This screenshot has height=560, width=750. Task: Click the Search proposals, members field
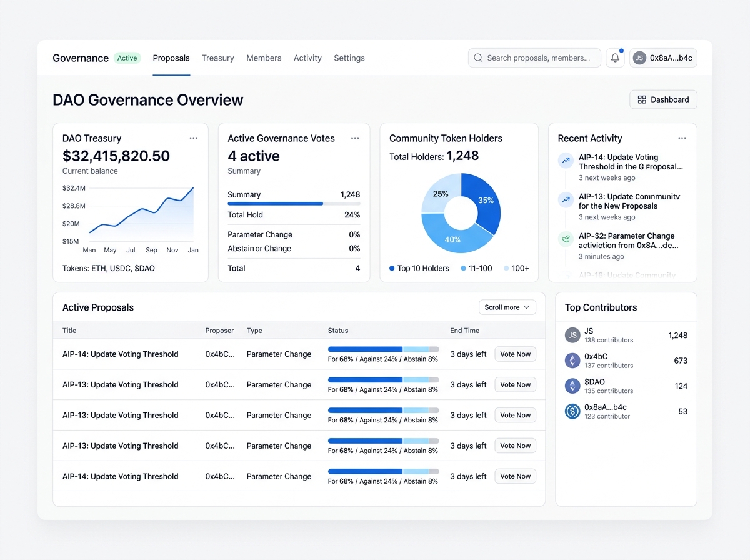pos(534,58)
